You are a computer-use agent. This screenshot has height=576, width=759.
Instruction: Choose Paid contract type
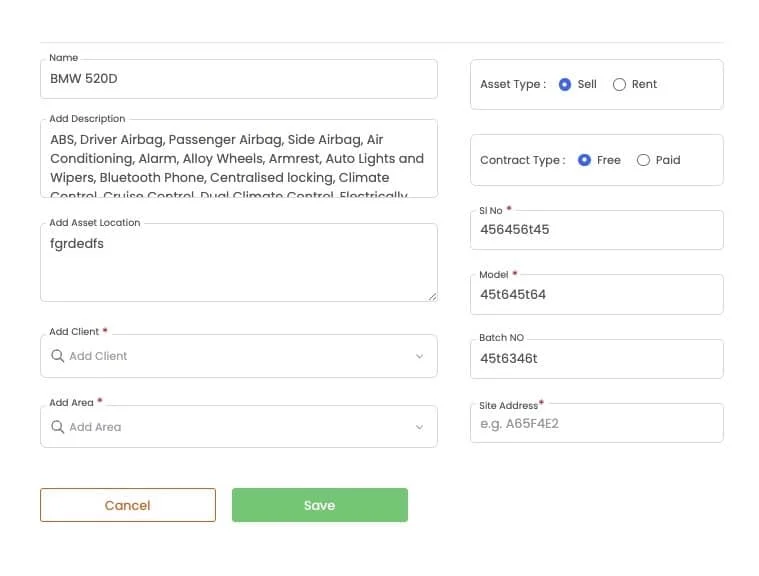pos(643,160)
